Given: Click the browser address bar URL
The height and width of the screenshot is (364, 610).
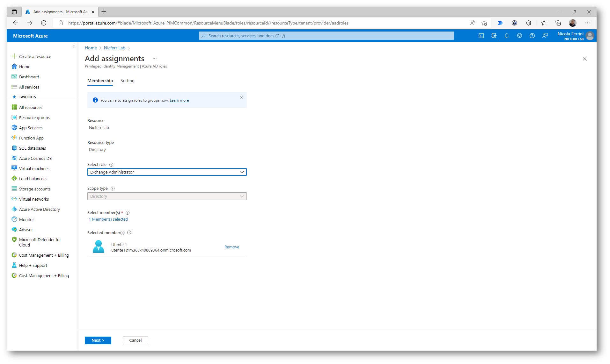Looking at the screenshot, I should click(x=208, y=23).
